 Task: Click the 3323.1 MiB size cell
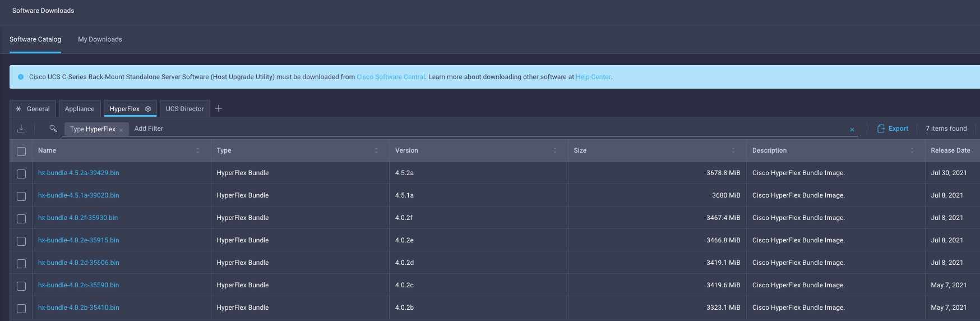click(723, 308)
